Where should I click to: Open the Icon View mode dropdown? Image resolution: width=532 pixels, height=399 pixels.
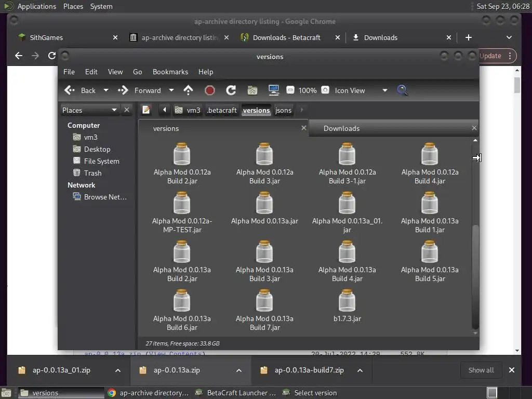(x=384, y=90)
